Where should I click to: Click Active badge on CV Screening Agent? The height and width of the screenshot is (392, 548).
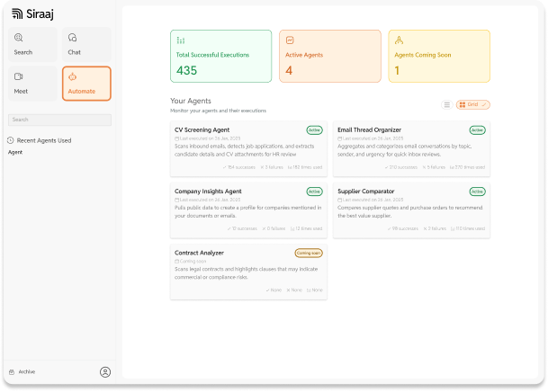(x=315, y=130)
